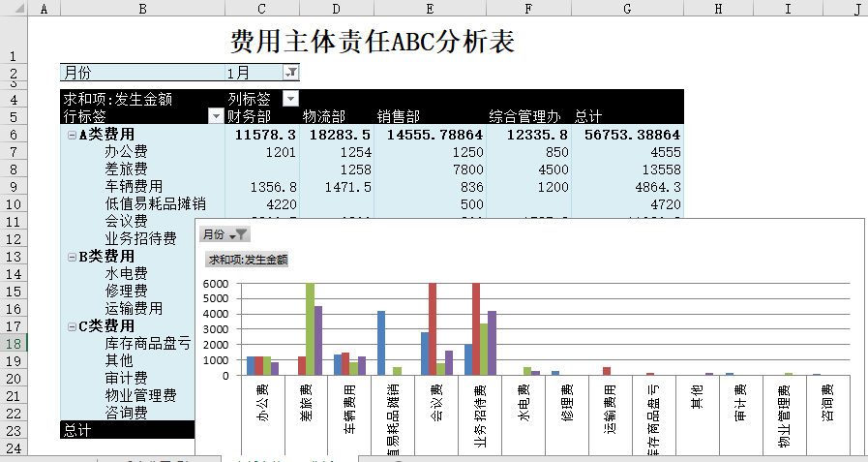Open the 列标签 dropdown arrow

click(x=290, y=99)
